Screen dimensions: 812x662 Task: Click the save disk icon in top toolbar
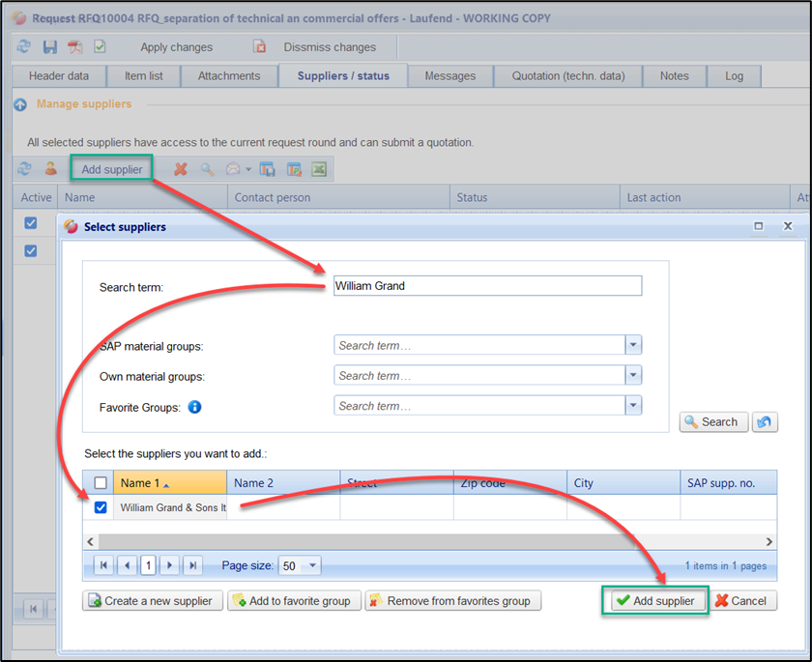point(50,46)
